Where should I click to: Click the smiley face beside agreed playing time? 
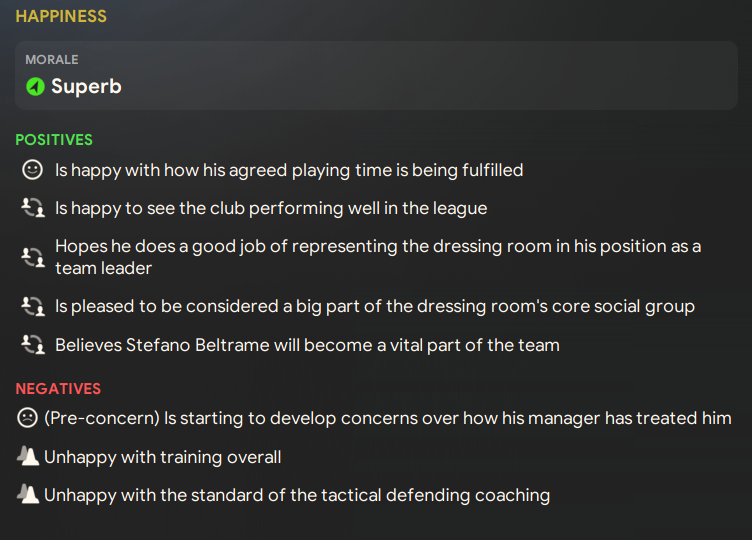(31, 170)
